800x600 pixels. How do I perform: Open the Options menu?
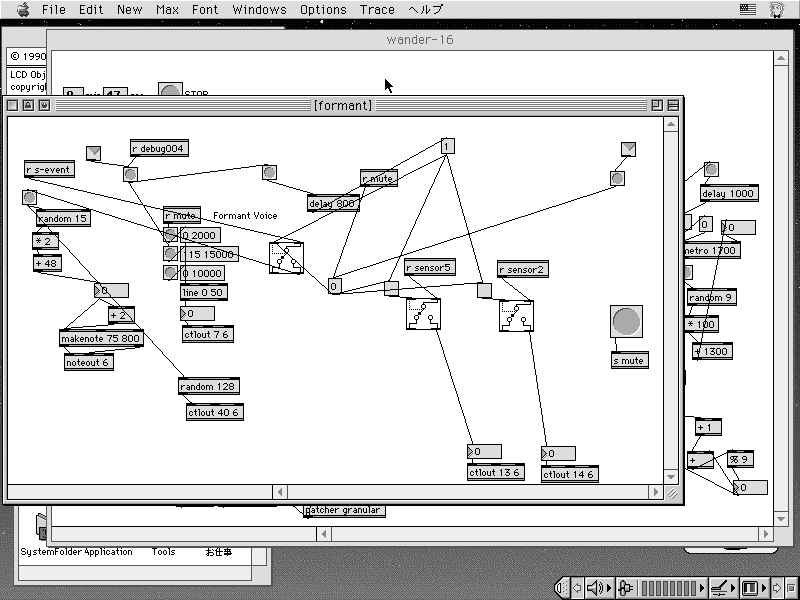pos(323,10)
